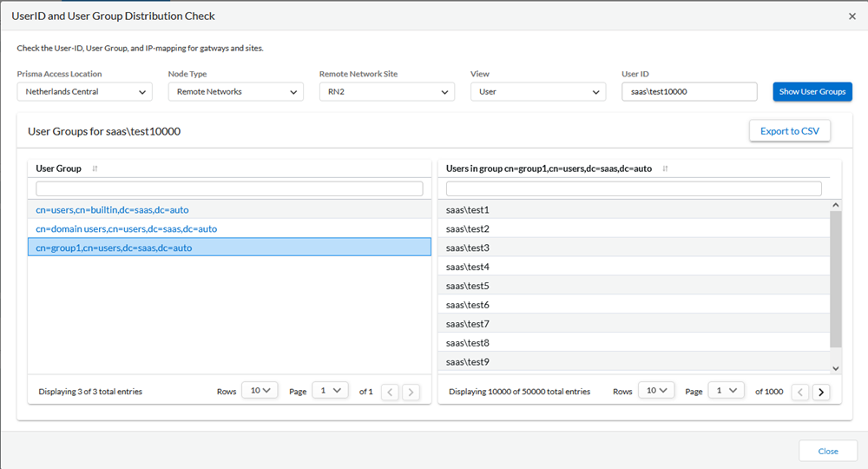Click the Show User Groups button
The width and height of the screenshot is (868, 469).
coord(812,91)
